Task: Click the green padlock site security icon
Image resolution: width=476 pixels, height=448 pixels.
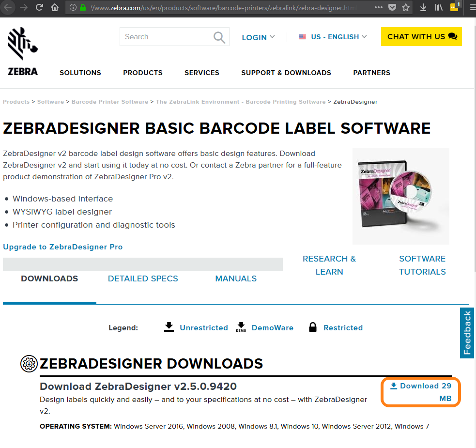Action: 83,7
